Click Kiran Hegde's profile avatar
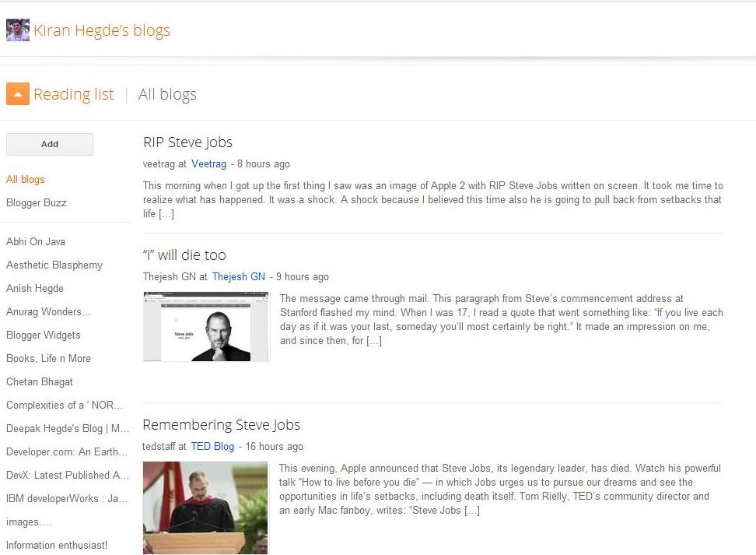This screenshot has width=756, height=555. click(x=18, y=30)
